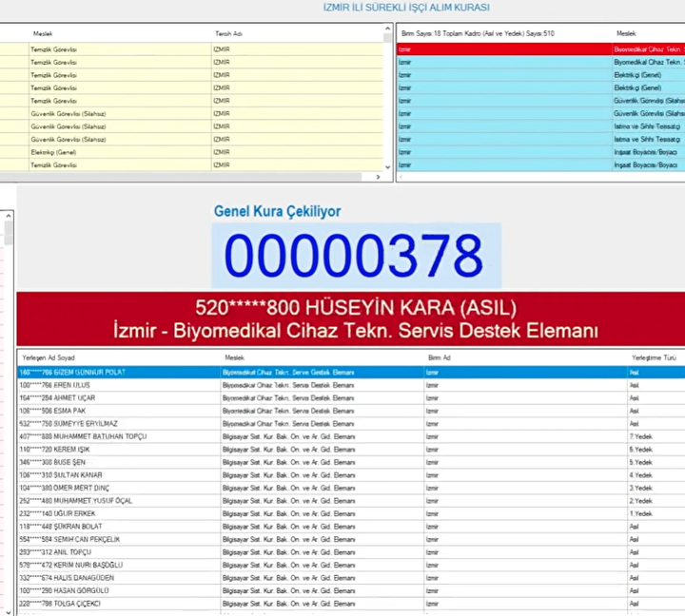685x616 pixels.
Task: Select the 'SULTAN KANAR' row
Action: point(351,475)
